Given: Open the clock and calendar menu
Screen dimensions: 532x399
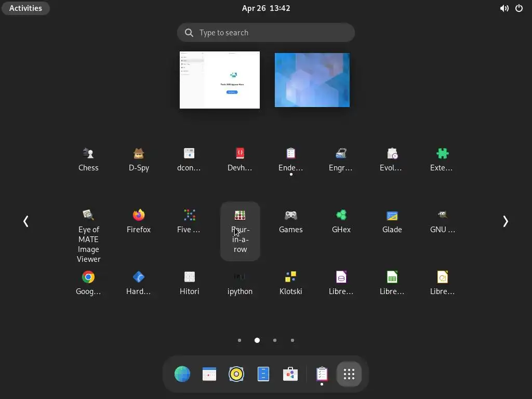Looking at the screenshot, I should click(266, 8).
